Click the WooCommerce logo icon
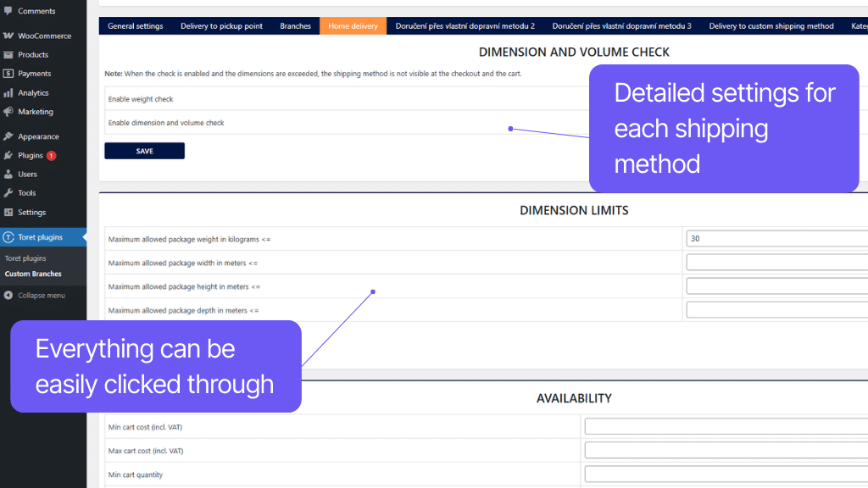Screen dimensions: 868x488 click(x=8, y=36)
